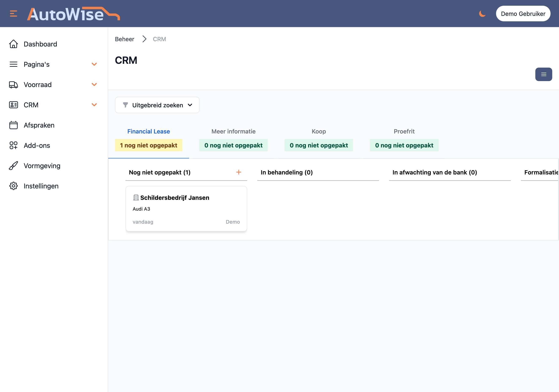Click the Instellingen gear icon
The image size is (559, 392).
coord(13,186)
